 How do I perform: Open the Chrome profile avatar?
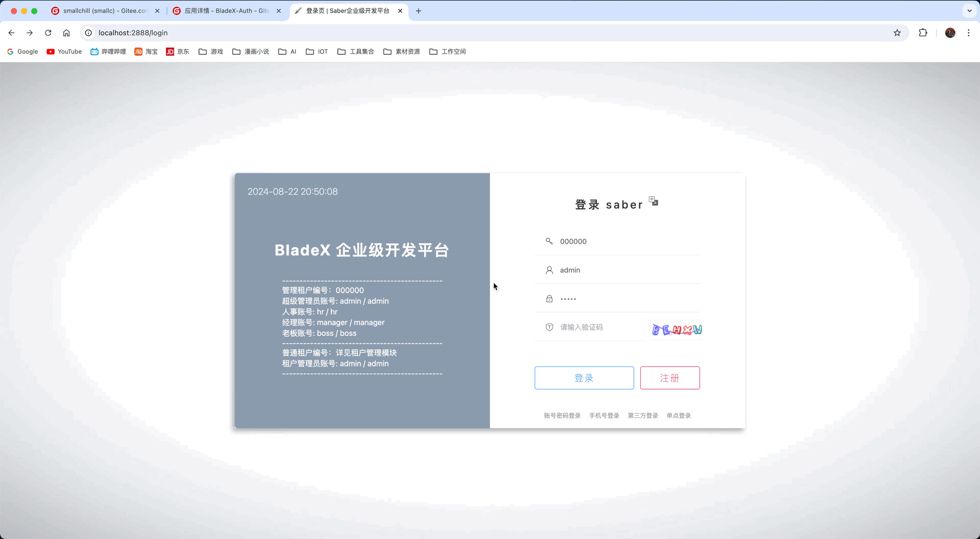pos(950,33)
